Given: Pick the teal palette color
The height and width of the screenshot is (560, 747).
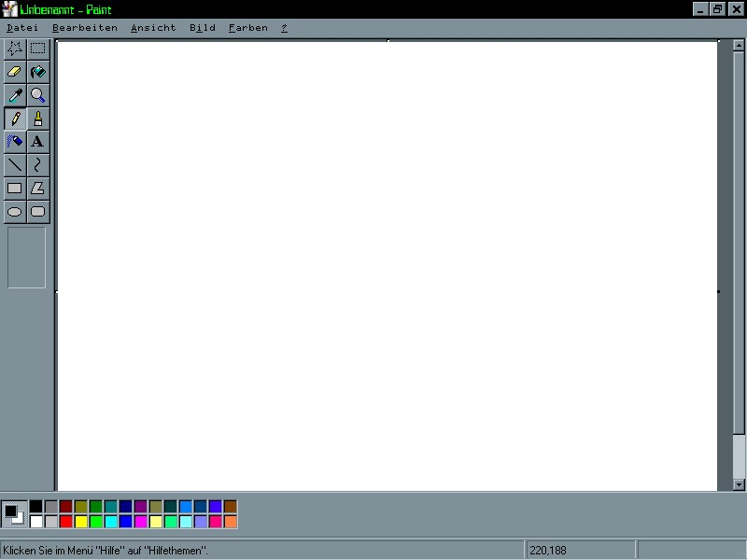Looking at the screenshot, I should (x=111, y=506).
